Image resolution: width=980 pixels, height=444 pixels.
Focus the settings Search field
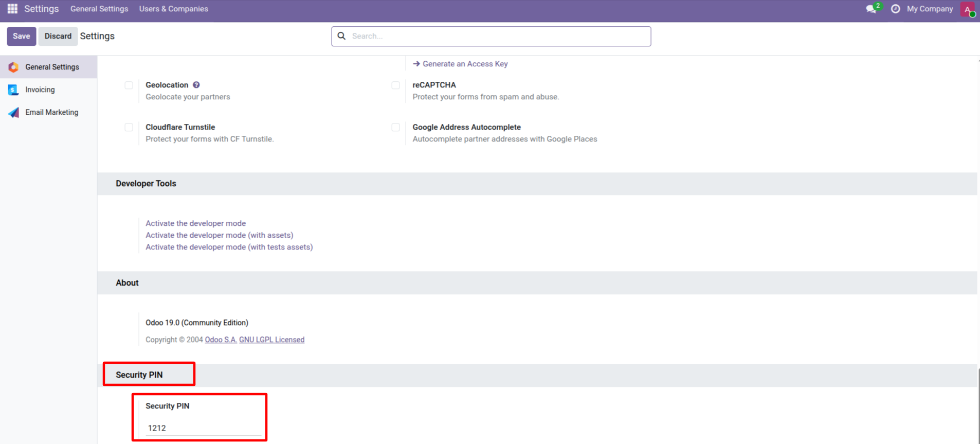pos(491,36)
